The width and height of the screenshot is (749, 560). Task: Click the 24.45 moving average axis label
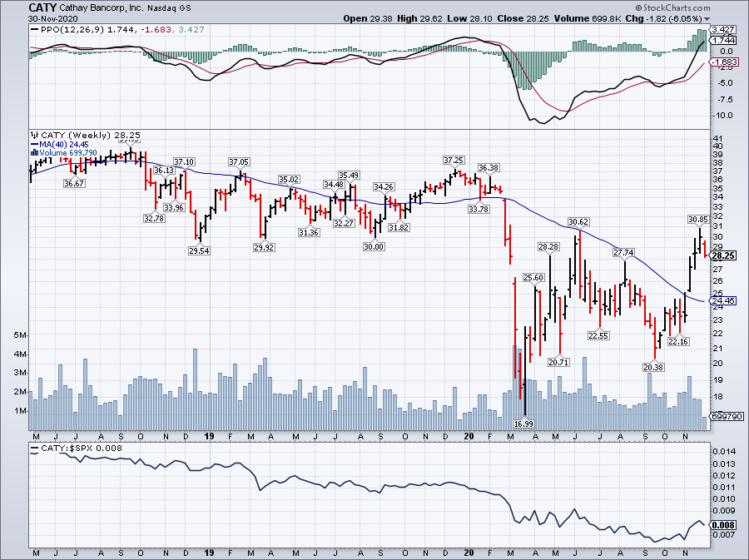point(723,300)
